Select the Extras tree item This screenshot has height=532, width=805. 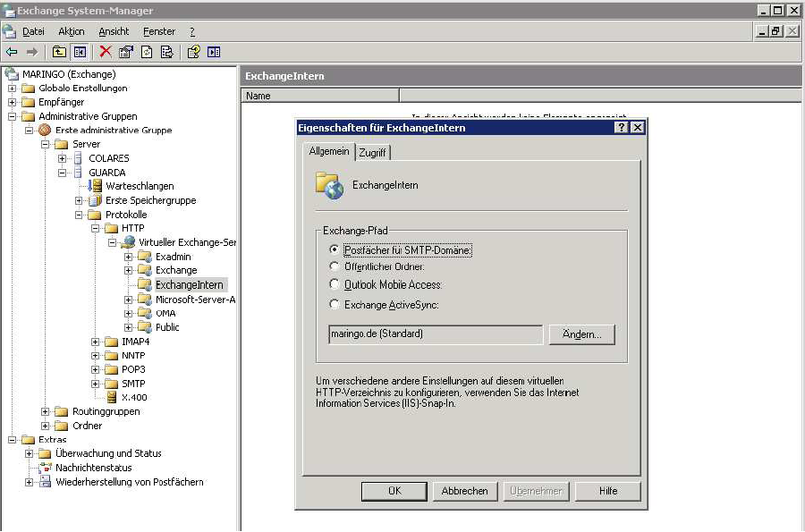tap(53, 439)
